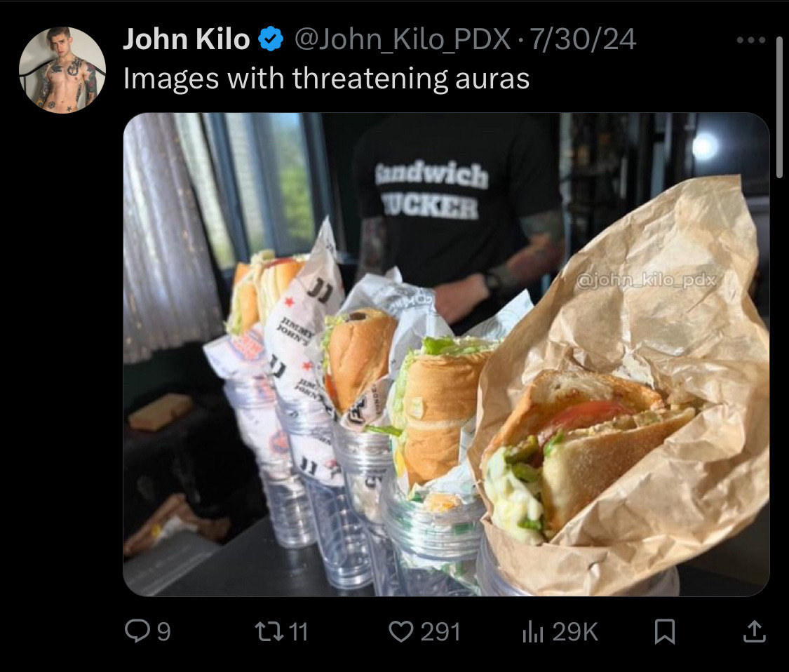Click the 291 likes count

coord(440,631)
